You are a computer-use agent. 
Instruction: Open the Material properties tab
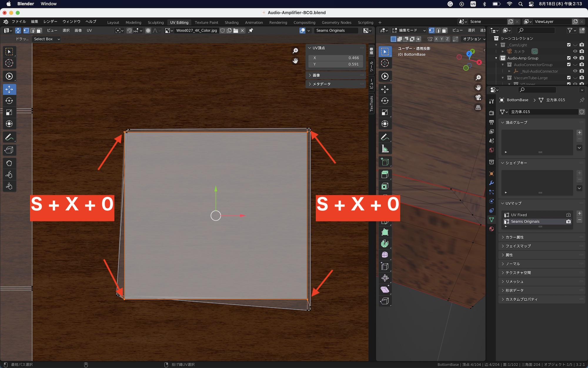(491, 229)
